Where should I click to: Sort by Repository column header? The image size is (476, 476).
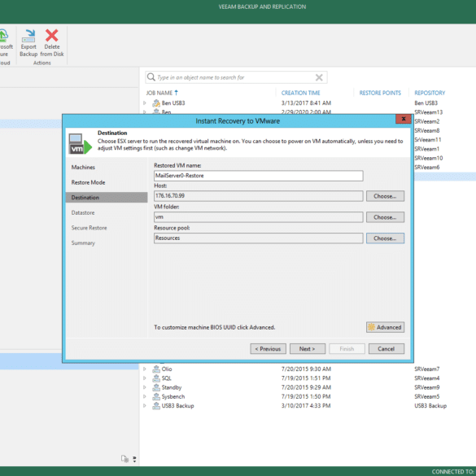[430, 93]
